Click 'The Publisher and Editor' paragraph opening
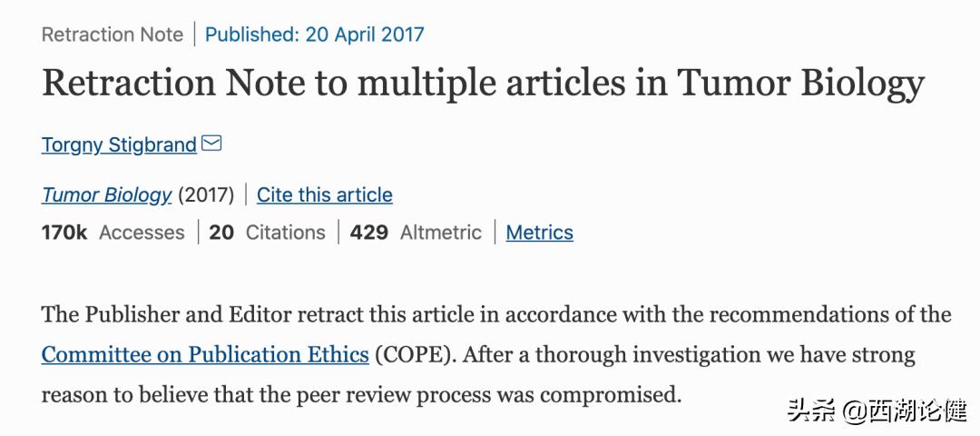 tap(150, 315)
